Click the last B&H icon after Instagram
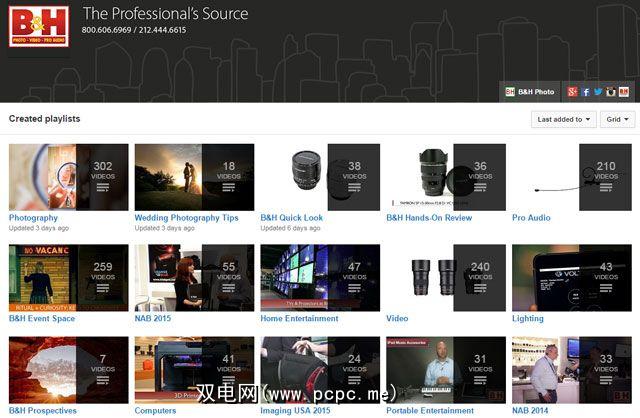 [x=623, y=92]
